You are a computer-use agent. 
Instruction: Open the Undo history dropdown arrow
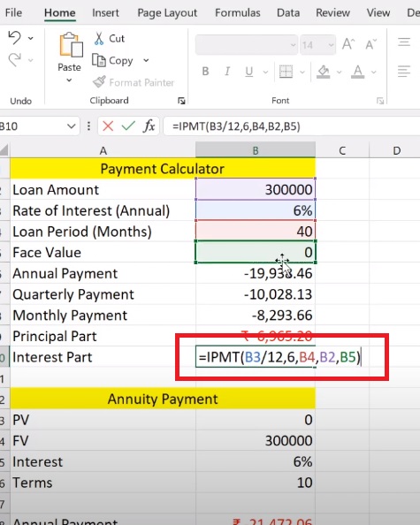pyautogui.click(x=30, y=38)
